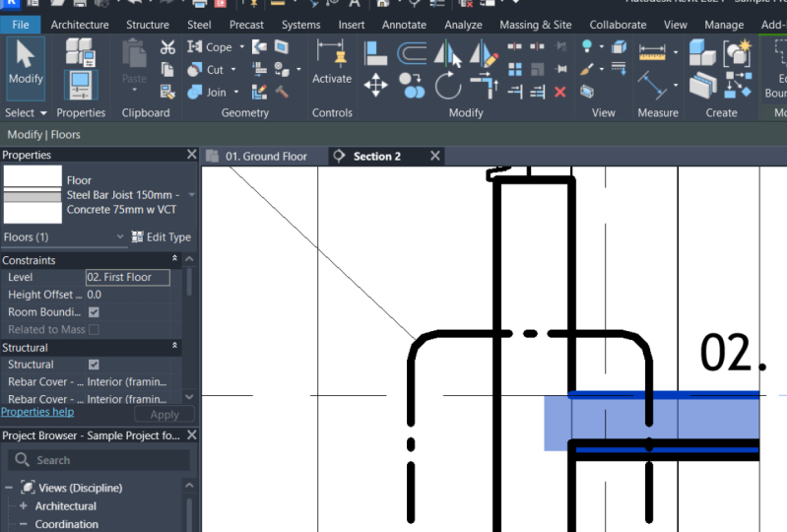The width and height of the screenshot is (787, 532).
Task: Select the Mirror Draw Axis tool
Action: click(484, 53)
